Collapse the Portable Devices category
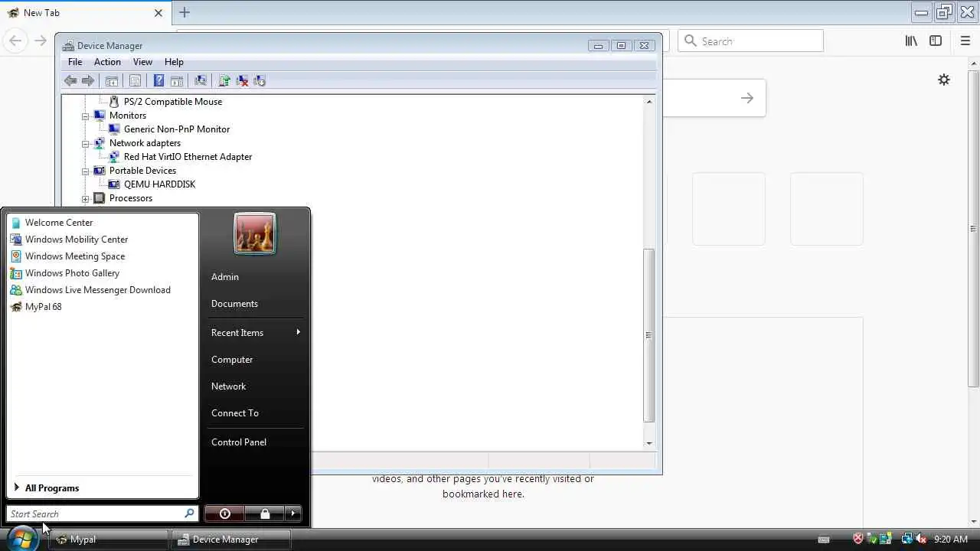The height and width of the screenshot is (551, 980). pos(86,171)
